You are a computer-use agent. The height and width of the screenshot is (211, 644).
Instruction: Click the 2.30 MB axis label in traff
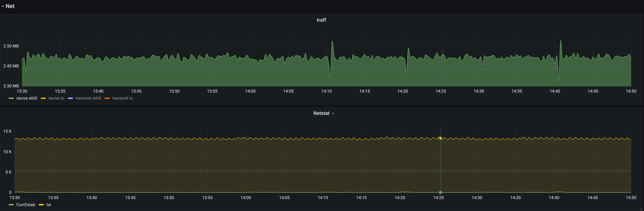click(11, 86)
